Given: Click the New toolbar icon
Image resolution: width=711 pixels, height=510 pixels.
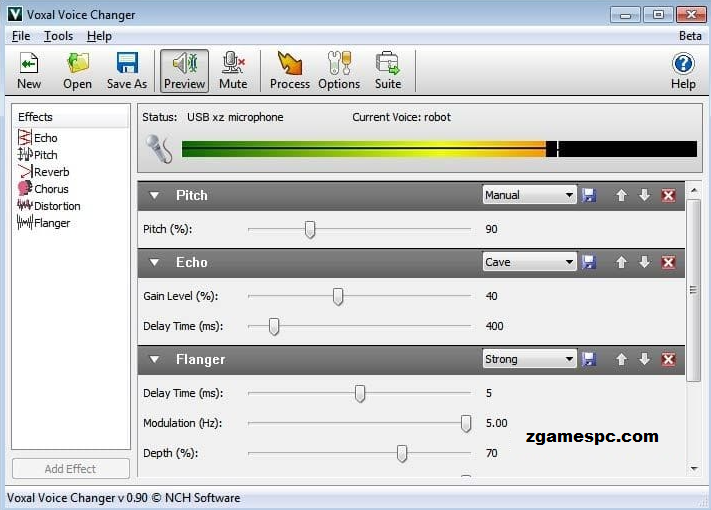Looking at the screenshot, I should pyautogui.click(x=29, y=70).
